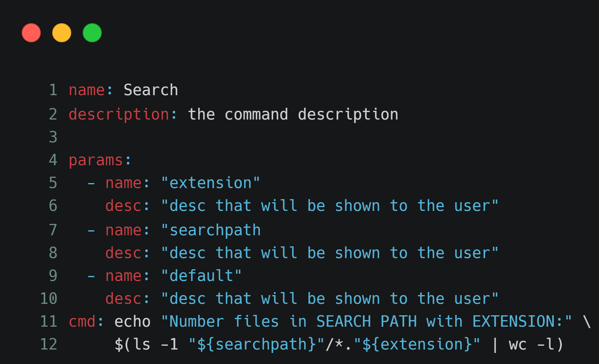599x364 pixels.
Task: Place cursor on the "description" key
Action: pos(119,115)
